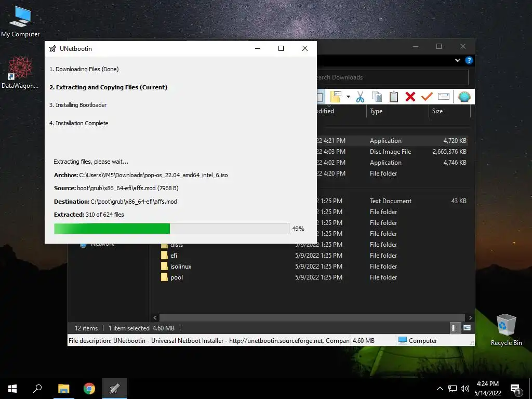Select the 4,746 KB Application row
This screenshot has width=532, height=399.
(394, 163)
